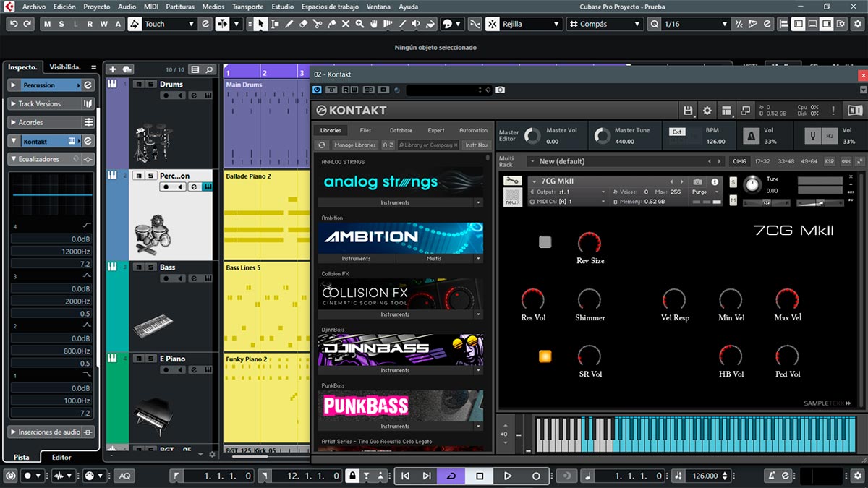
Task: Select the Split scissors tool
Action: [x=318, y=24]
